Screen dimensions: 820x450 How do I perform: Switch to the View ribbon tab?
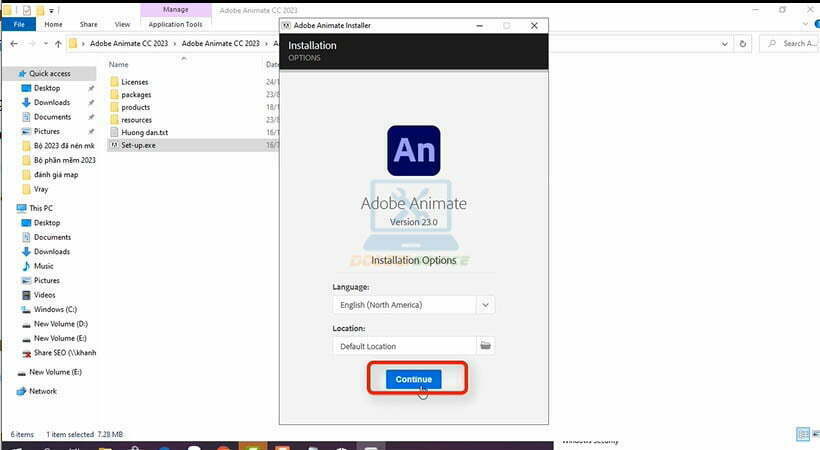coord(122,24)
